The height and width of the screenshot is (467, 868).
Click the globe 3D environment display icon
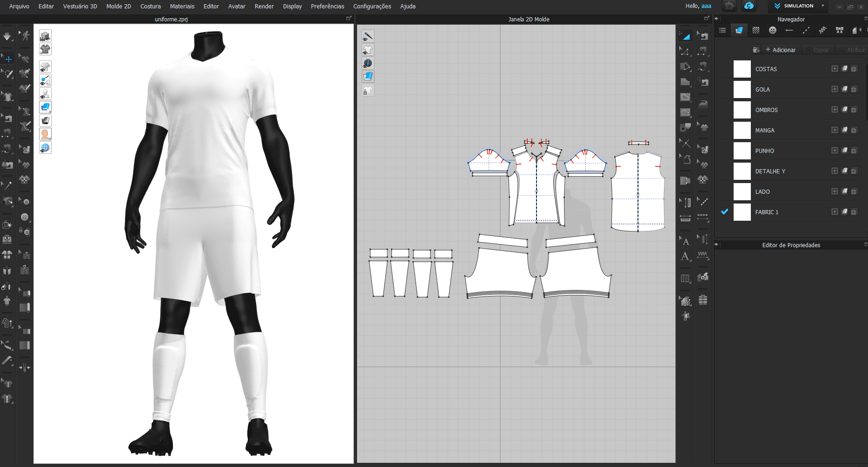coord(45,148)
